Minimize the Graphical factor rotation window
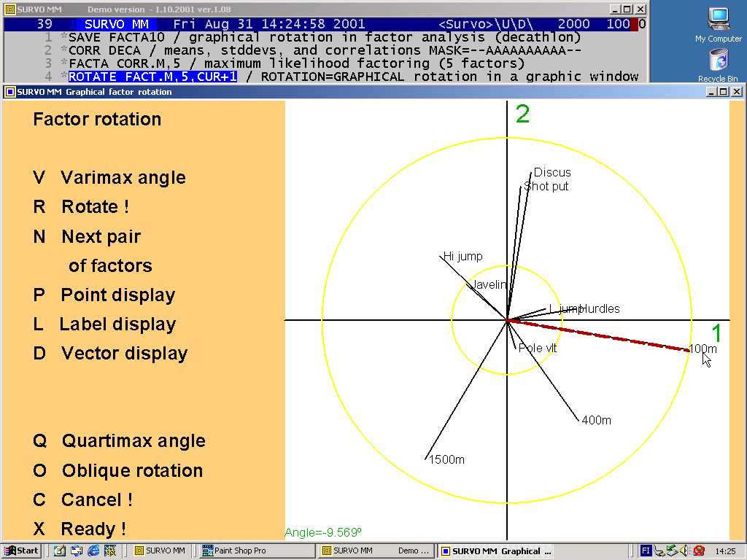The height and width of the screenshot is (560, 747). [x=712, y=92]
